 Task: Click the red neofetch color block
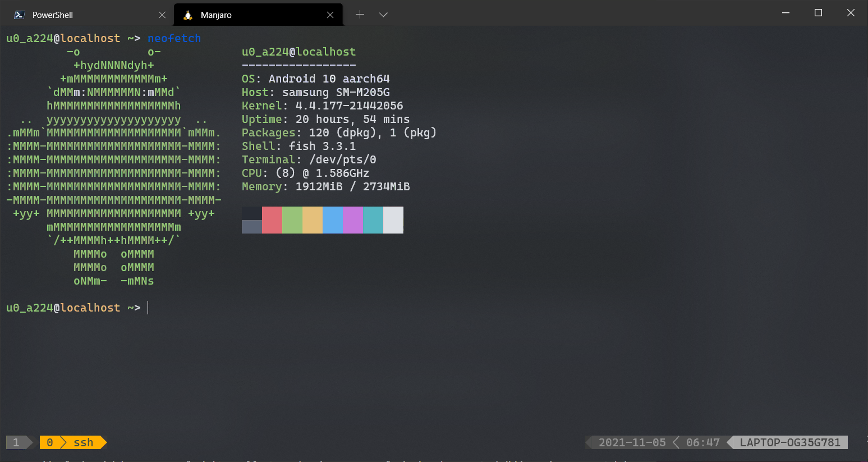pyautogui.click(x=272, y=220)
